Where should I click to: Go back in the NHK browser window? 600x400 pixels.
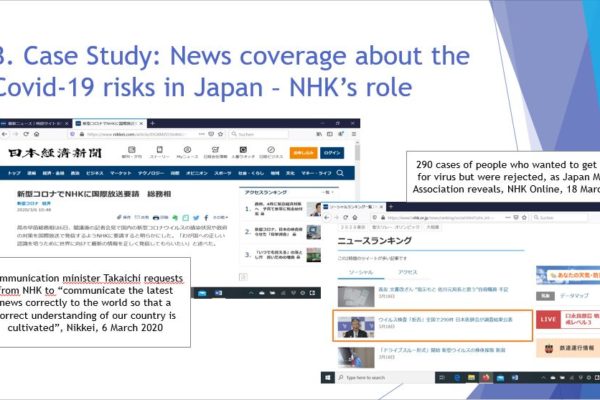click(326, 217)
